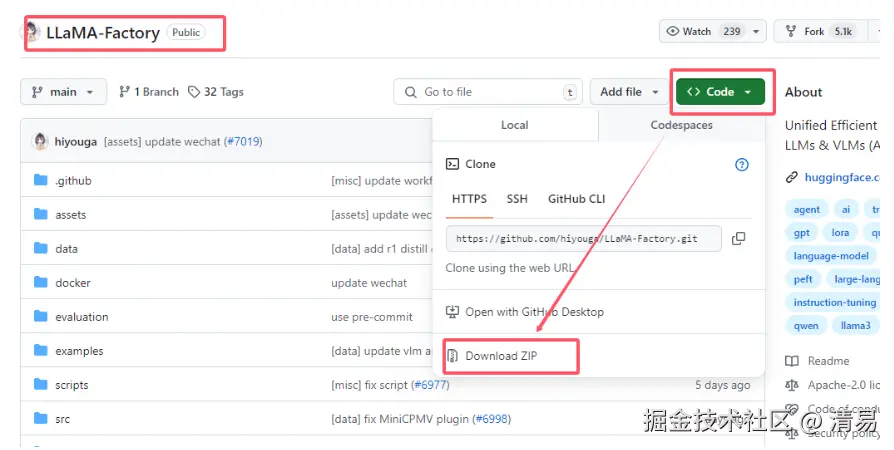The image size is (894, 450).
Task: Select the HTTPS clone tab
Action: pos(469,199)
